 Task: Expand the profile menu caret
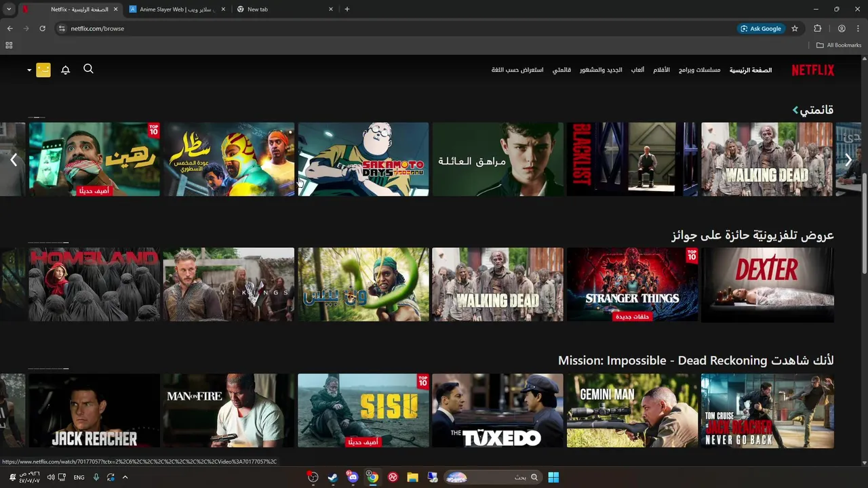coord(29,70)
